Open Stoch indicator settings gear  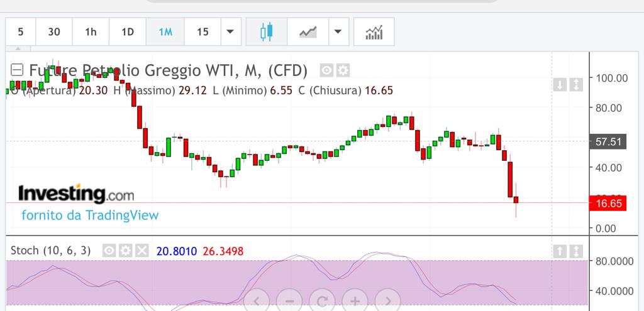125,250
